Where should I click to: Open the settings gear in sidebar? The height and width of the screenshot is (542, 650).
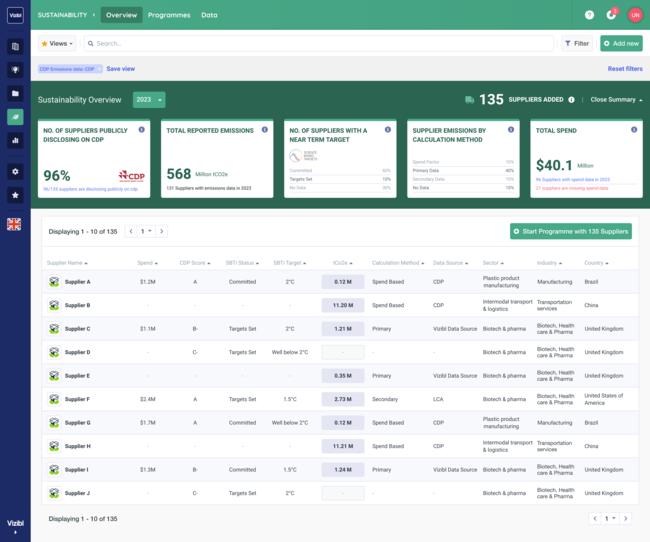(x=15, y=171)
